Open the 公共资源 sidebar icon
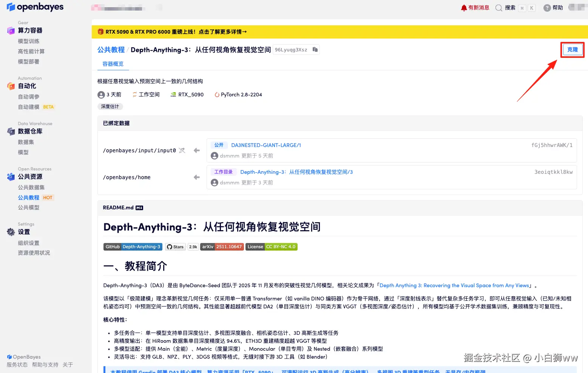This screenshot has width=588, height=373. 11,177
